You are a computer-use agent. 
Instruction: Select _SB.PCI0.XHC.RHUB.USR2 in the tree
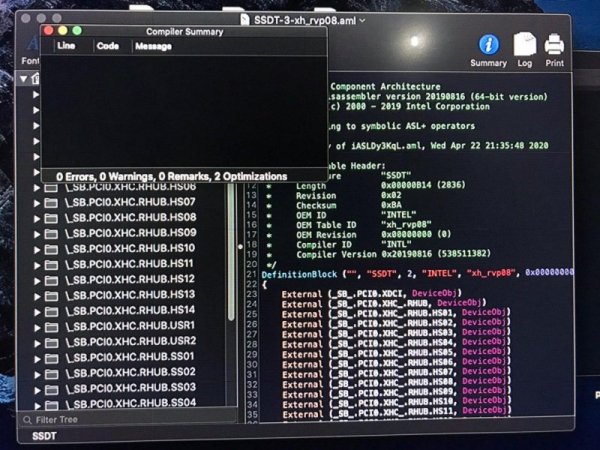[130, 341]
